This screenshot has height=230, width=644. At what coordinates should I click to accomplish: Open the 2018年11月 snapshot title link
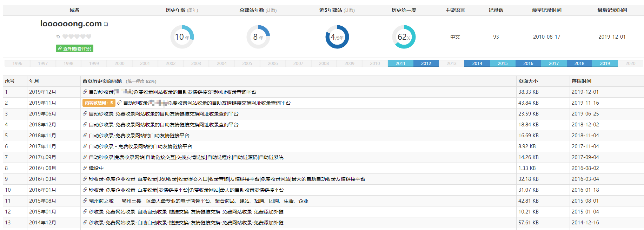tap(139, 136)
